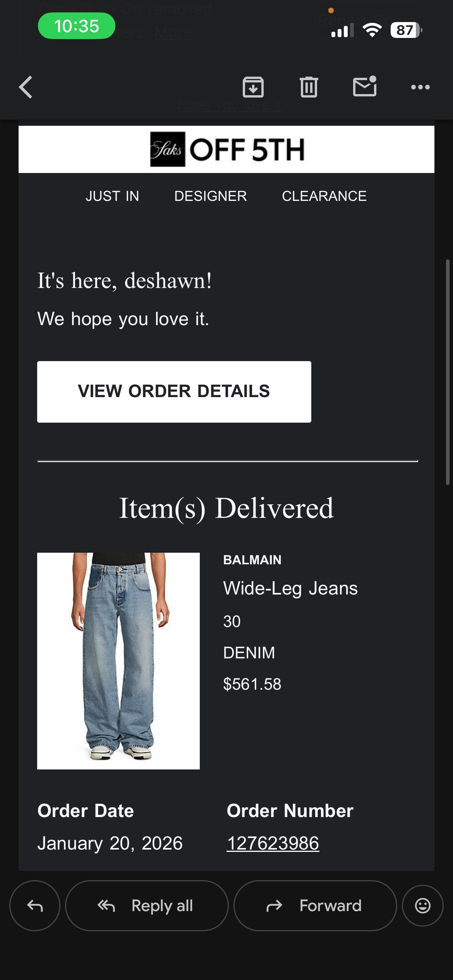The image size is (453, 980).
Task: Open order number 127623986 link
Action: tap(273, 843)
